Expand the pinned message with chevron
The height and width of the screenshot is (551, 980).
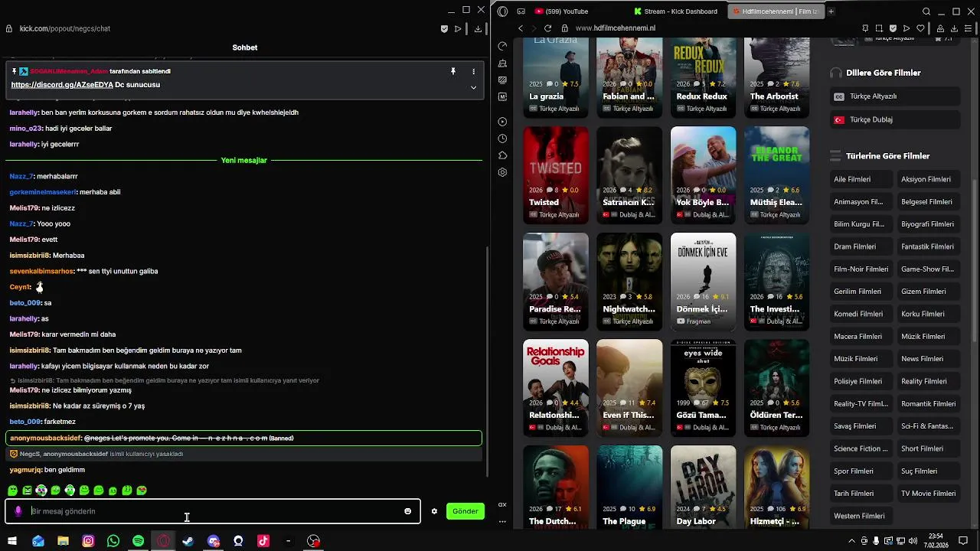pos(473,87)
